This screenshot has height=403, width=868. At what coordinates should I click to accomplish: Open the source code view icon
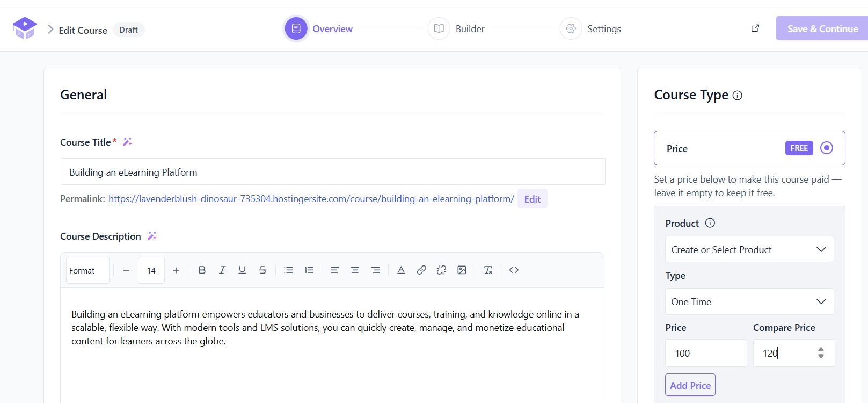coord(514,270)
